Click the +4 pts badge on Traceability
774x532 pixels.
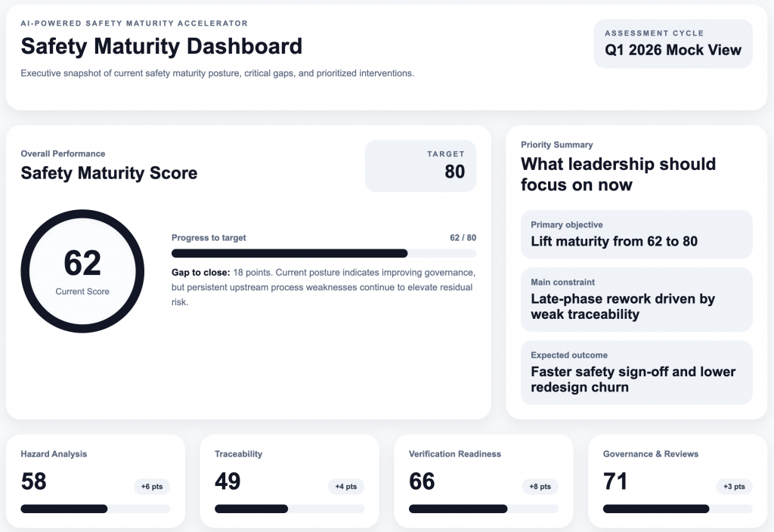[x=346, y=487]
